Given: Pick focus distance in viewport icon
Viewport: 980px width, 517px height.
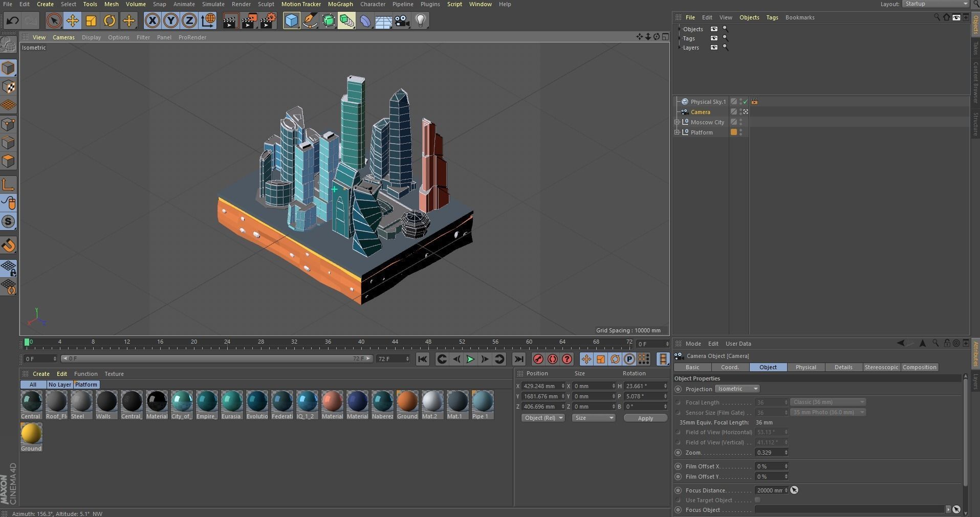Looking at the screenshot, I should (794, 490).
